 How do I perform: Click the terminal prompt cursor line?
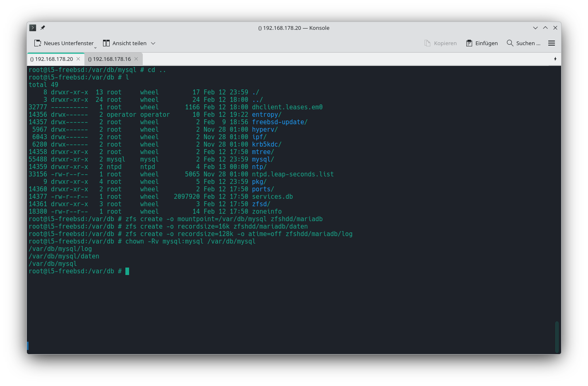tap(127, 271)
